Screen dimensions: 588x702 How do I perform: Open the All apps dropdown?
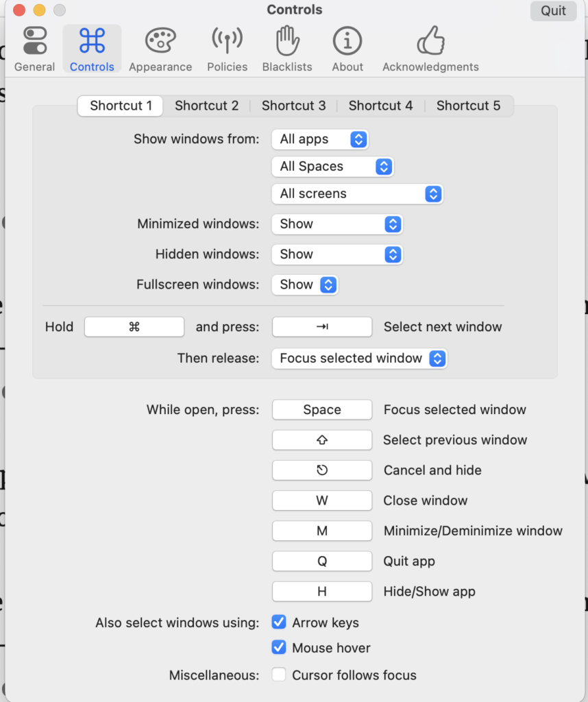(320, 139)
